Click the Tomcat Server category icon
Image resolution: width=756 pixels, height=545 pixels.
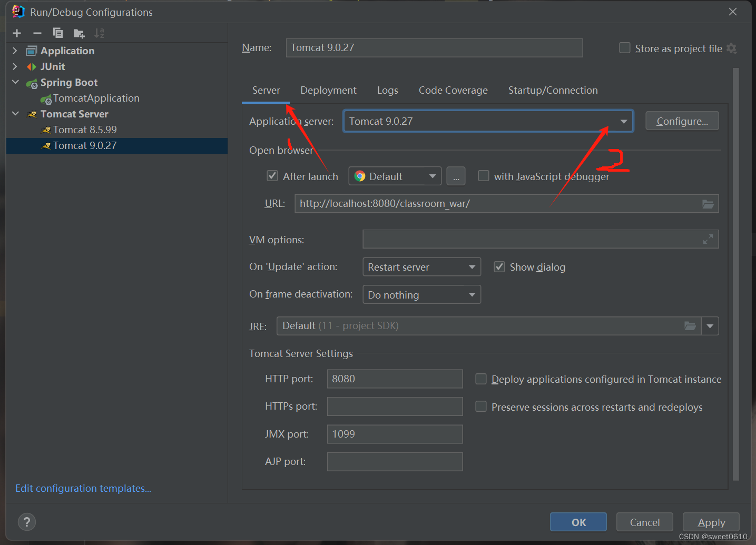click(32, 114)
